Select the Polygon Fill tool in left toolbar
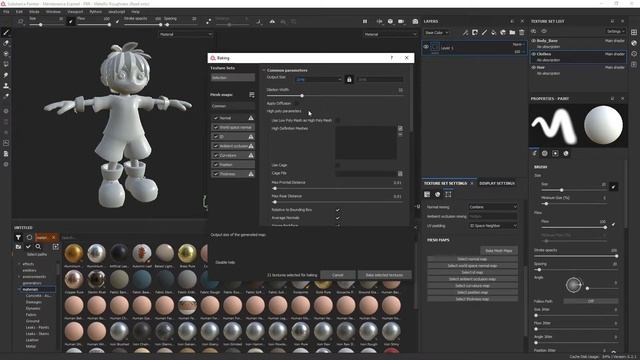This screenshot has width=640, height=360. click(6, 64)
